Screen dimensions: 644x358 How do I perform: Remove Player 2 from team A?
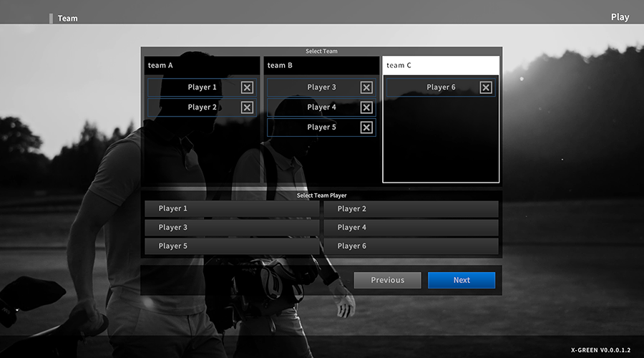pyautogui.click(x=247, y=107)
